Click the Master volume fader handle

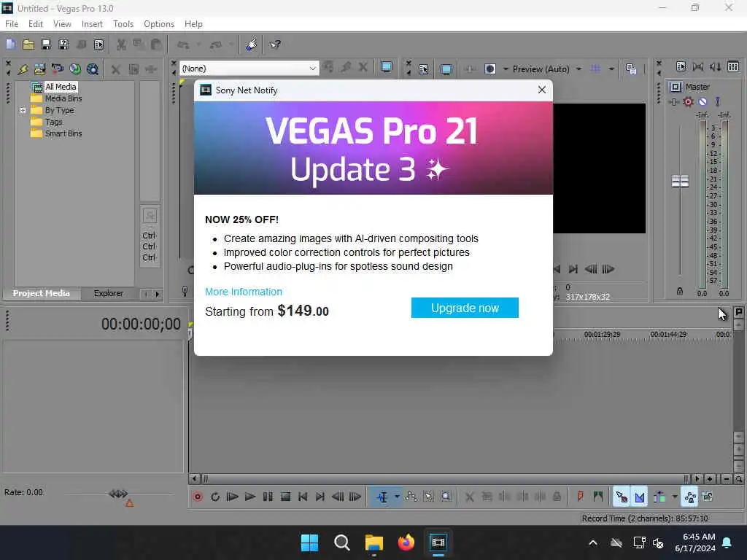(x=680, y=181)
